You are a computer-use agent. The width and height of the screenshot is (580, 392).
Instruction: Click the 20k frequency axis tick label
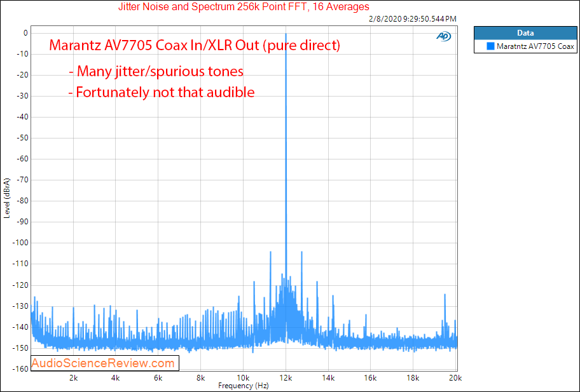pos(455,378)
